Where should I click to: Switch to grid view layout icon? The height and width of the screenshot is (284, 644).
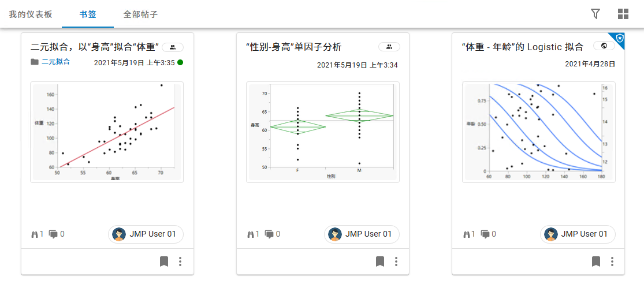(x=623, y=14)
